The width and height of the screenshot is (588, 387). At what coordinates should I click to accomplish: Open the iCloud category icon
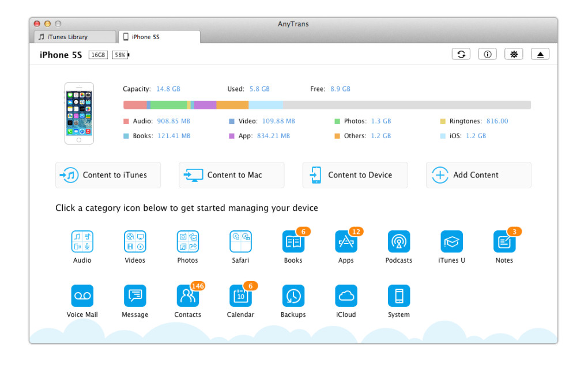click(346, 296)
